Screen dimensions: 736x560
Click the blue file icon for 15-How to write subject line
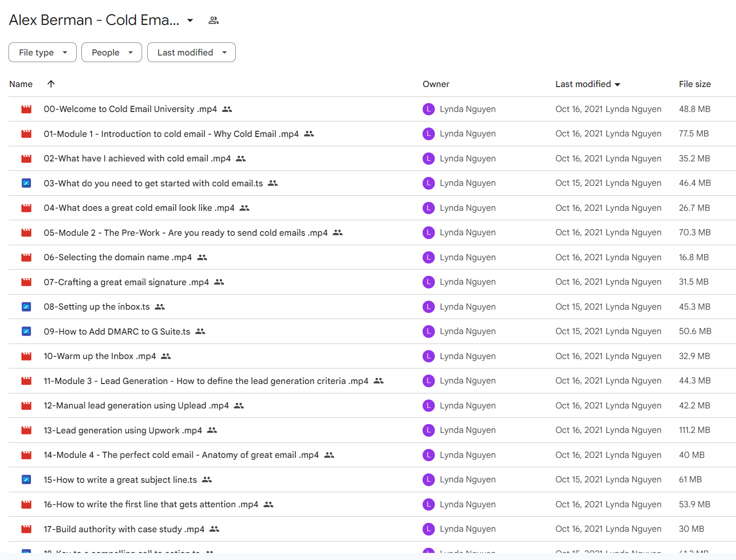pos(26,480)
